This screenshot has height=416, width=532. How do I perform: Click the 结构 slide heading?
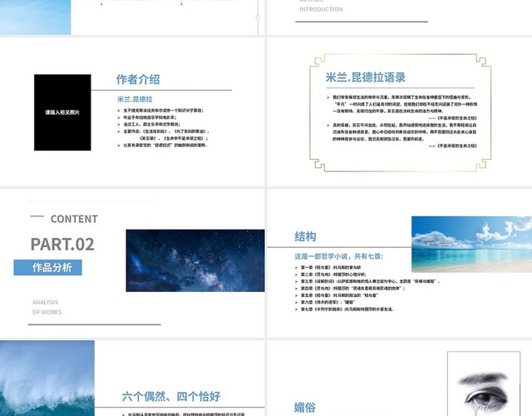pos(305,236)
